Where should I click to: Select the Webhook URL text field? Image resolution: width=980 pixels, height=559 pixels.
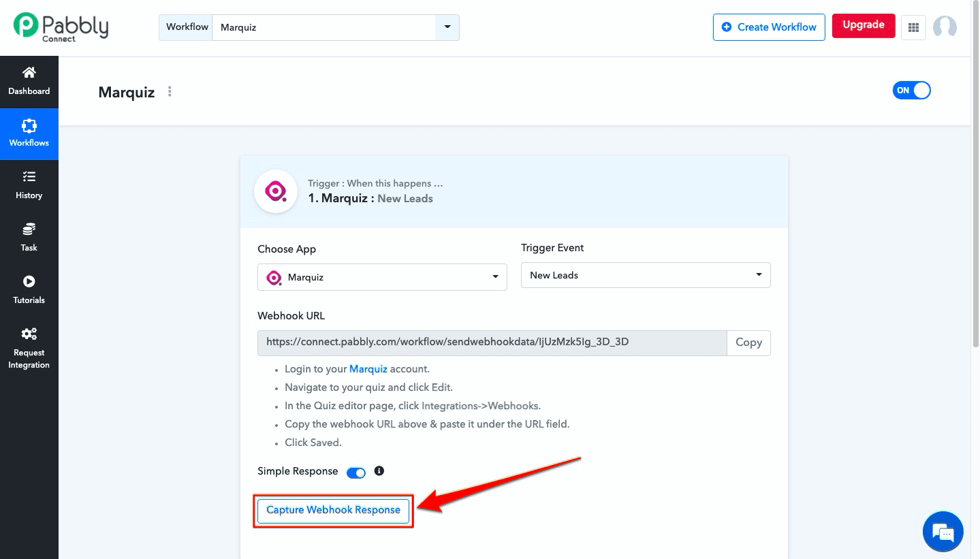492,342
